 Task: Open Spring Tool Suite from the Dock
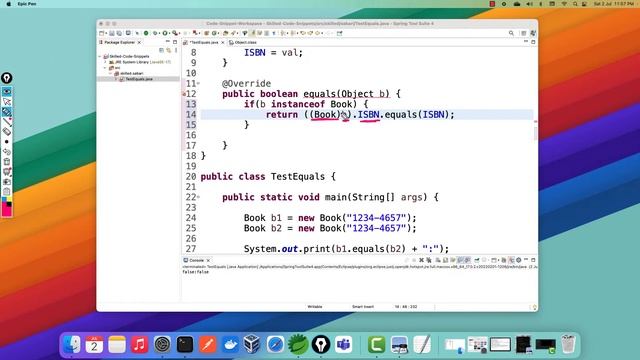298,345
